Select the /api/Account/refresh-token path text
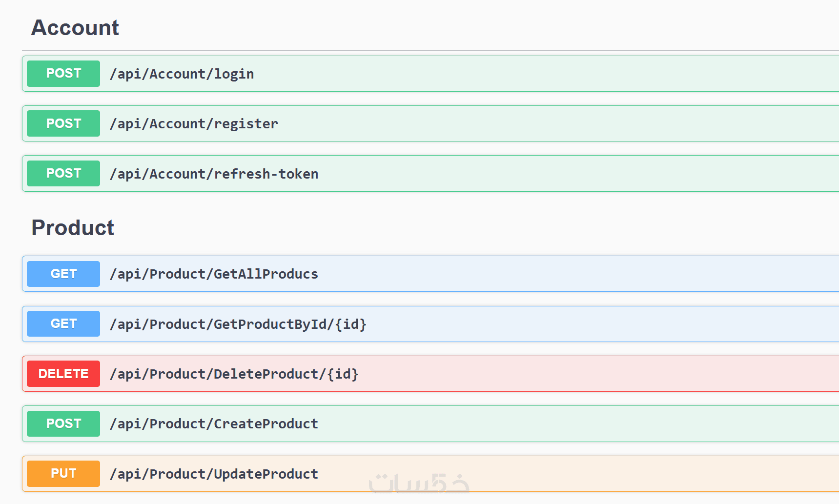Image resolution: width=839 pixels, height=504 pixels. pos(214,174)
